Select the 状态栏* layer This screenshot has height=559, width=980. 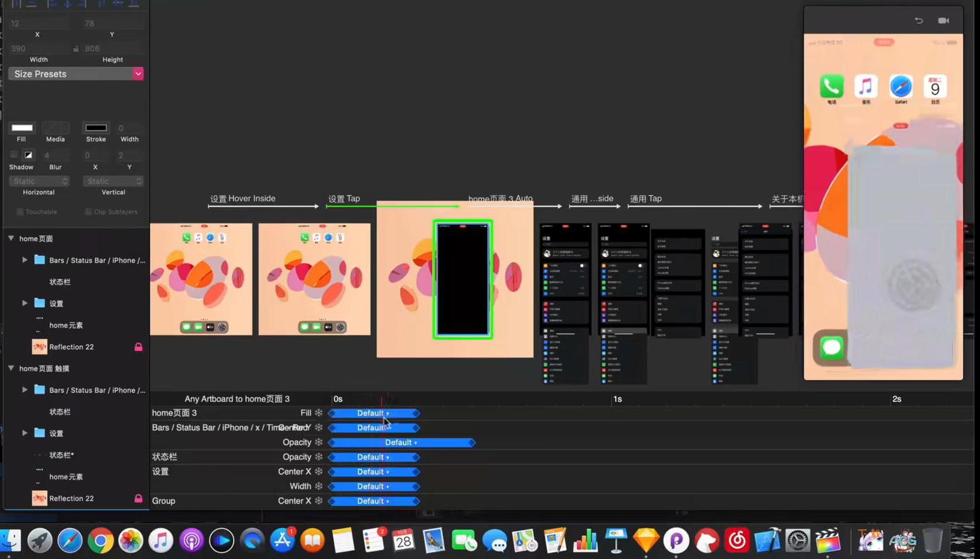(x=61, y=455)
